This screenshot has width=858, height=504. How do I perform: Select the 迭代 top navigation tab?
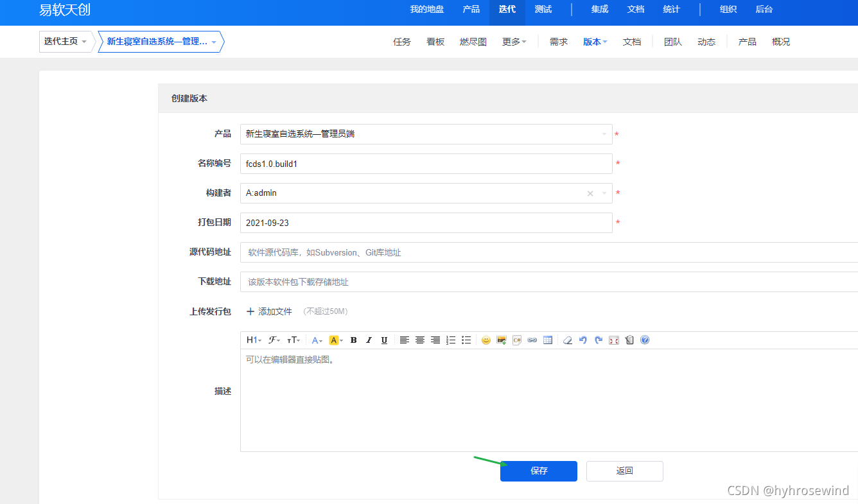tap(507, 9)
